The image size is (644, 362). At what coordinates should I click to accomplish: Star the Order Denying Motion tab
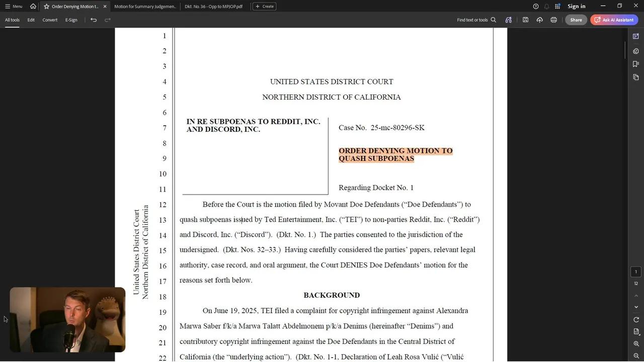(46, 7)
